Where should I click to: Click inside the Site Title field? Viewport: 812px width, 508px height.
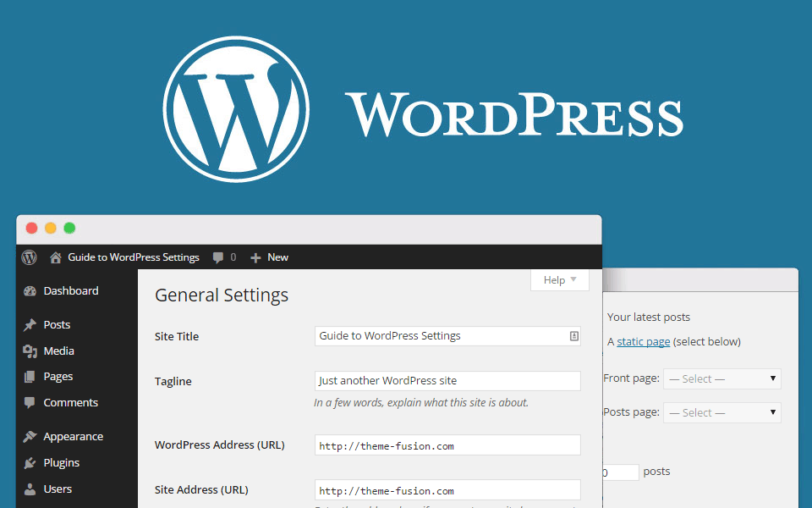(x=447, y=336)
